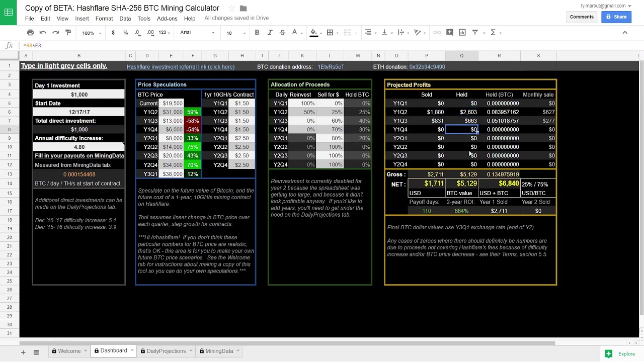
Task: Increase decimal places
Action: [x=150, y=33]
